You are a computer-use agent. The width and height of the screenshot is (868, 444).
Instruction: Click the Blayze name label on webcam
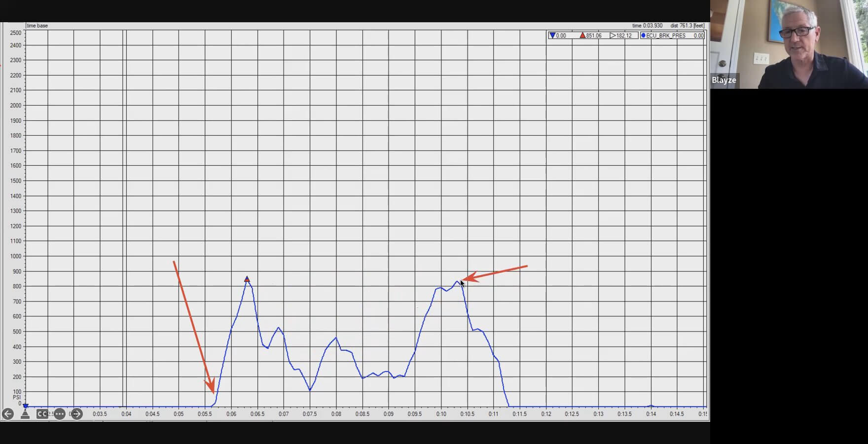pyautogui.click(x=724, y=80)
